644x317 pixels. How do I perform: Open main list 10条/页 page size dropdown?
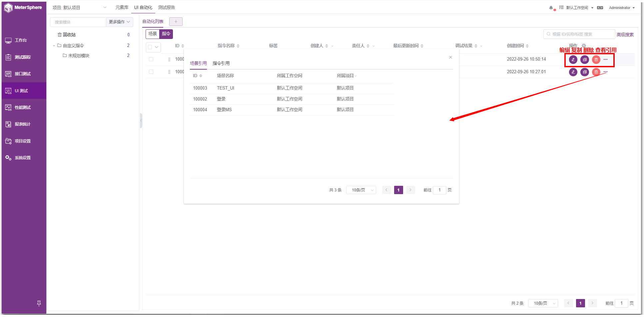click(x=543, y=303)
